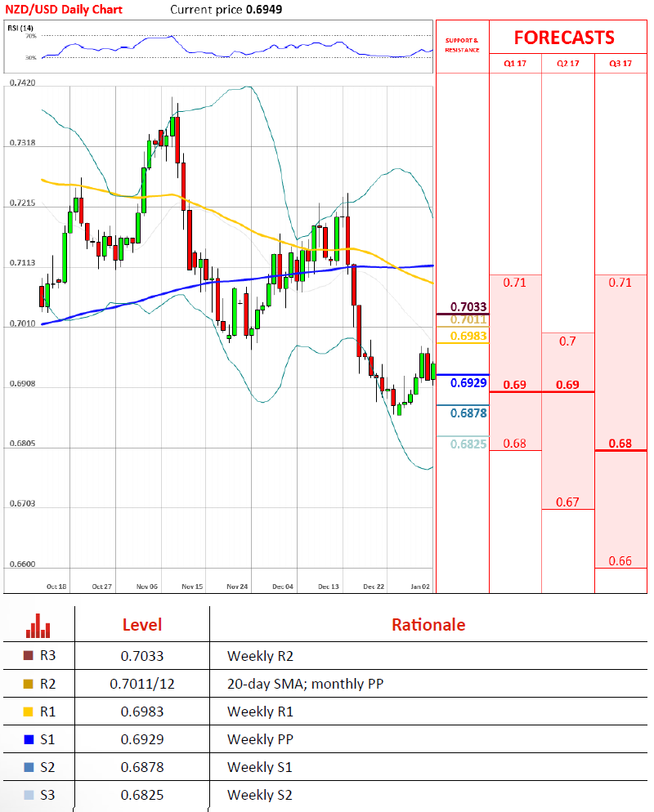The image size is (654, 812).
Task: Click the red bar chart icon in table header
Action: [38, 626]
